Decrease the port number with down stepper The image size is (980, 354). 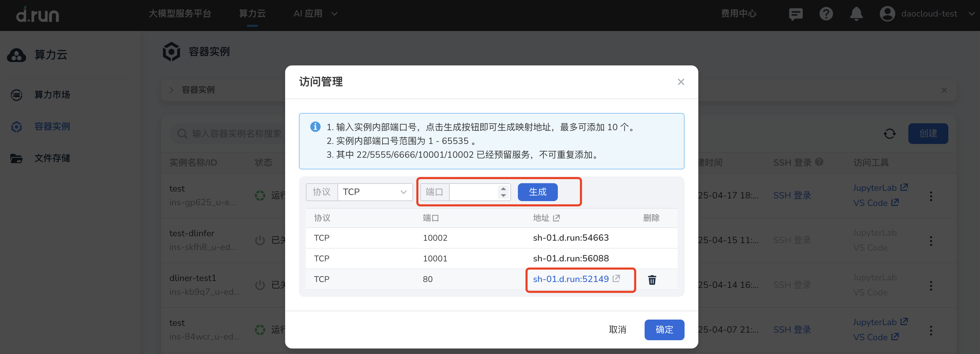coord(503,195)
